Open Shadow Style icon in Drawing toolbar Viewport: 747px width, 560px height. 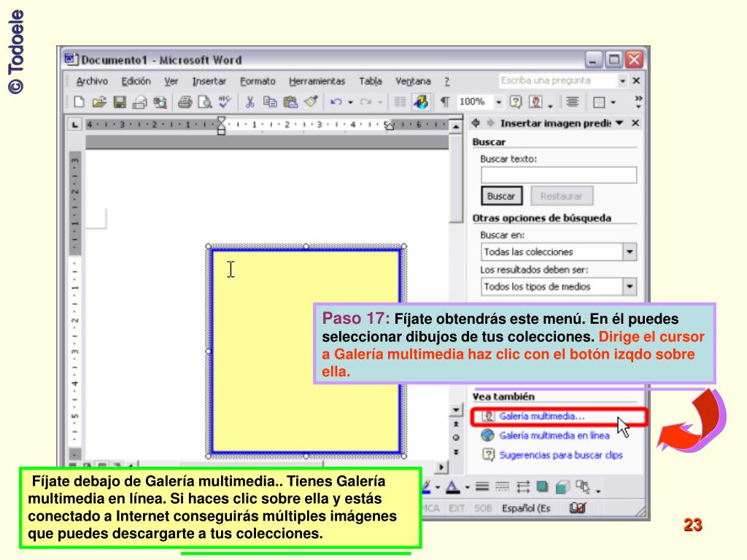click(542, 486)
